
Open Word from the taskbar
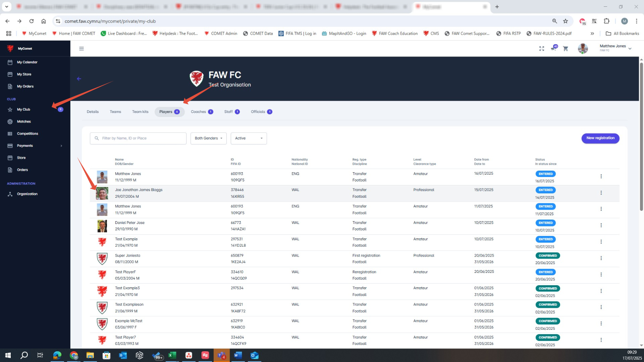pyautogui.click(x=238, y=355)
